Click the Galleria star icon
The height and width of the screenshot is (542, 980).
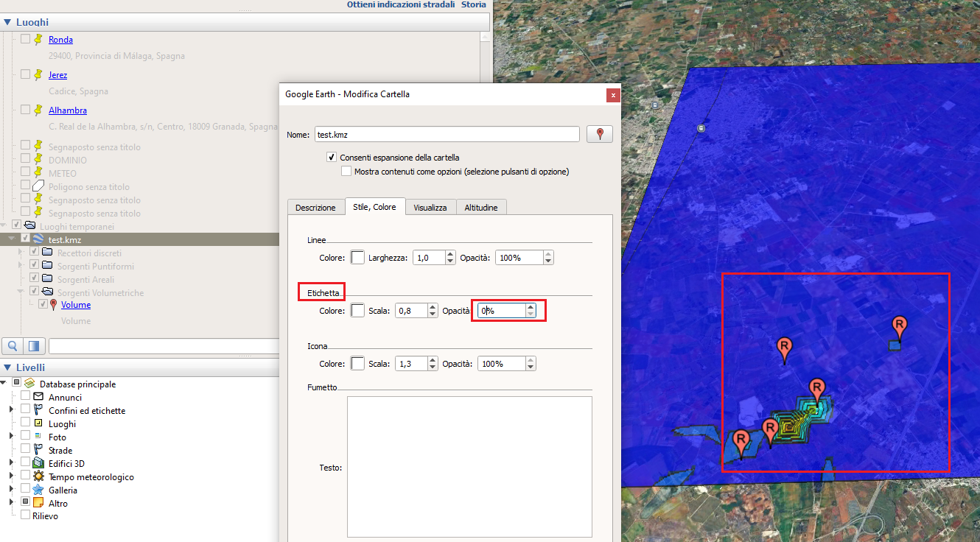(x=39, y=490)
